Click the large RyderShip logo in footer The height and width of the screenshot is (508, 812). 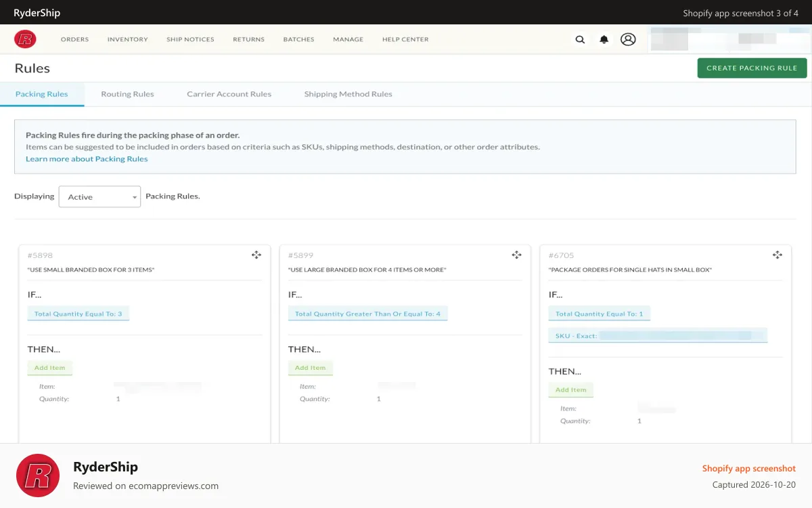[x=38, y=475]
